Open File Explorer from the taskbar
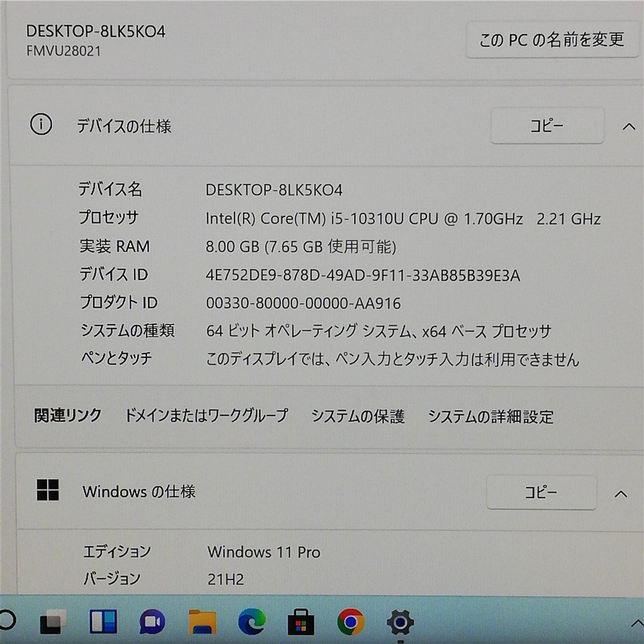The height and width of the screenshot is (644, 644). 202,622
